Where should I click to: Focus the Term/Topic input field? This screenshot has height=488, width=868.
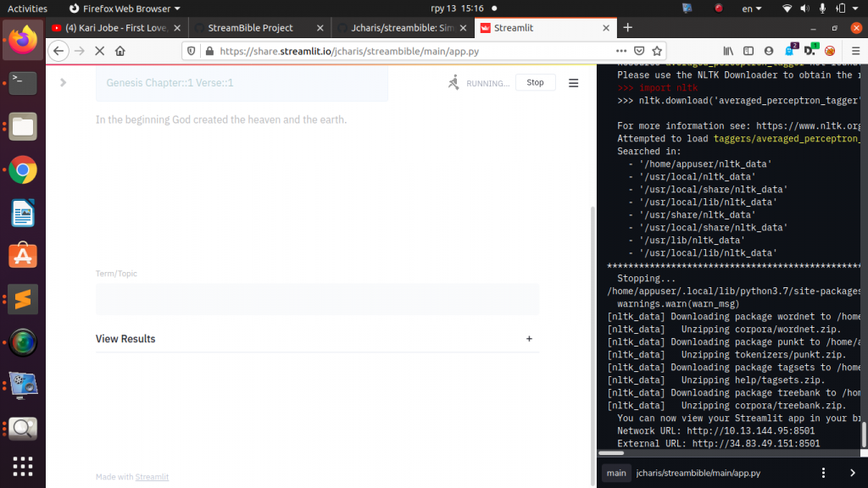coord(317,299)
